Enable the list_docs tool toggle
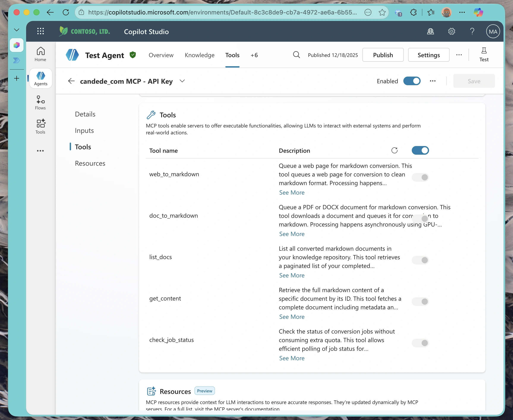Viewport: 513px width, 420px height. 420,260
